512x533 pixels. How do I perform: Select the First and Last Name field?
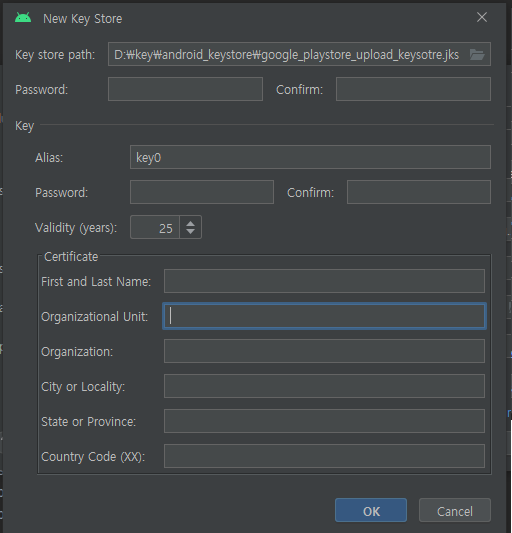click(324, 281)
